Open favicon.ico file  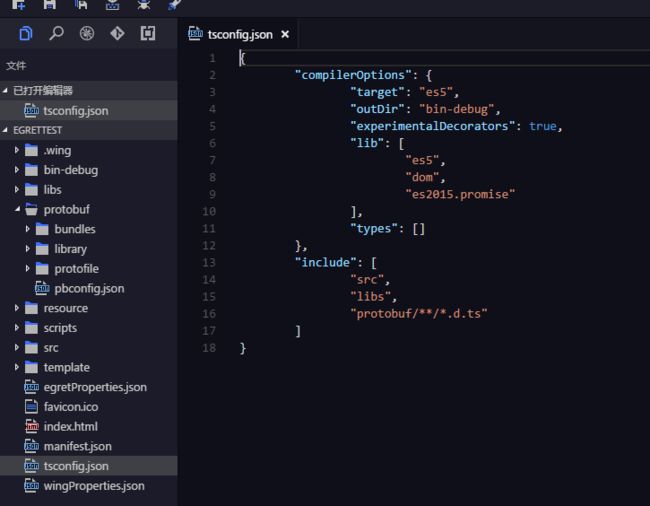89,407
